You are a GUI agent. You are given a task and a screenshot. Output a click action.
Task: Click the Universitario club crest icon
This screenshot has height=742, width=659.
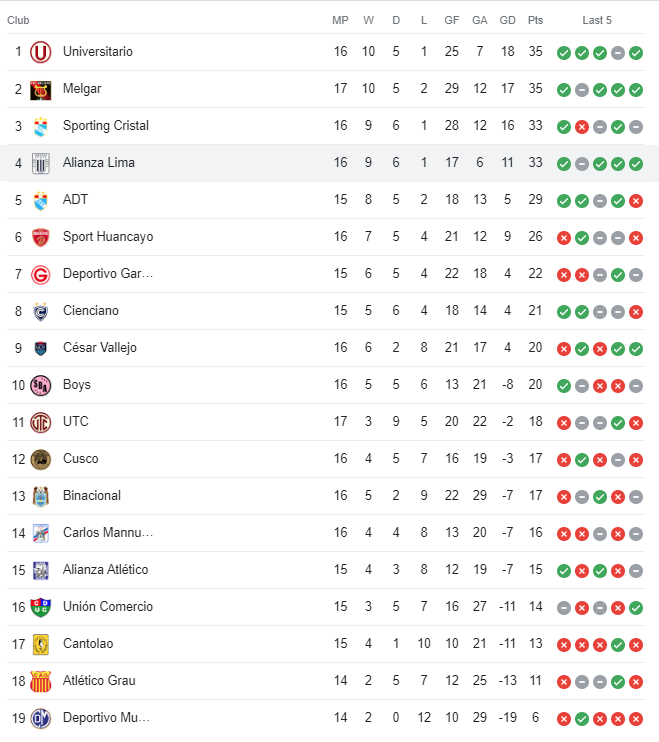40,52
